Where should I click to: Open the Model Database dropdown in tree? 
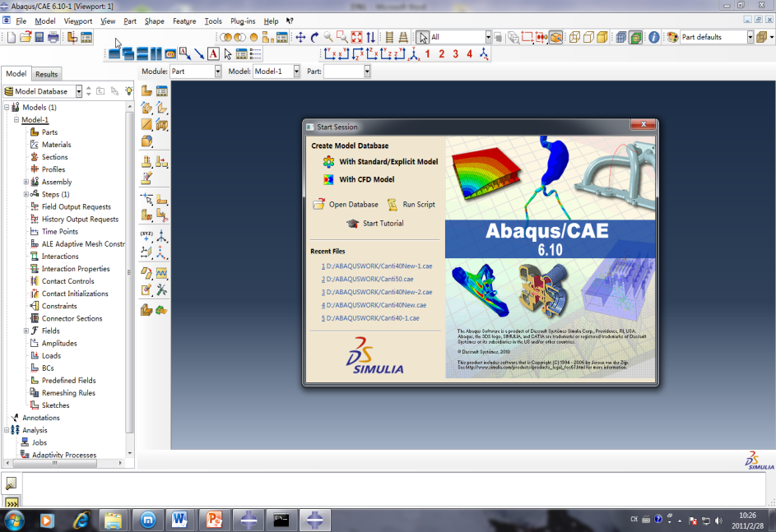coord(43,91)
